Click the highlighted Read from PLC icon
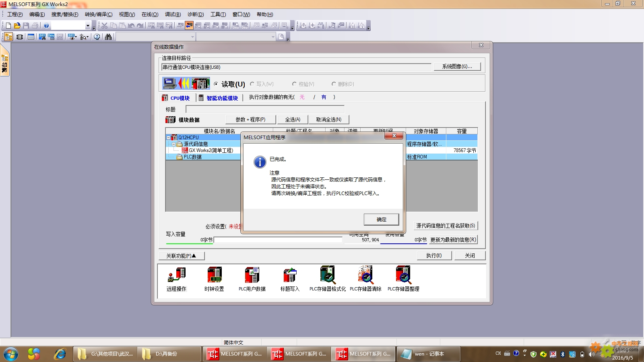The height and width of the screenshot is (362, 644). [189, 26]
